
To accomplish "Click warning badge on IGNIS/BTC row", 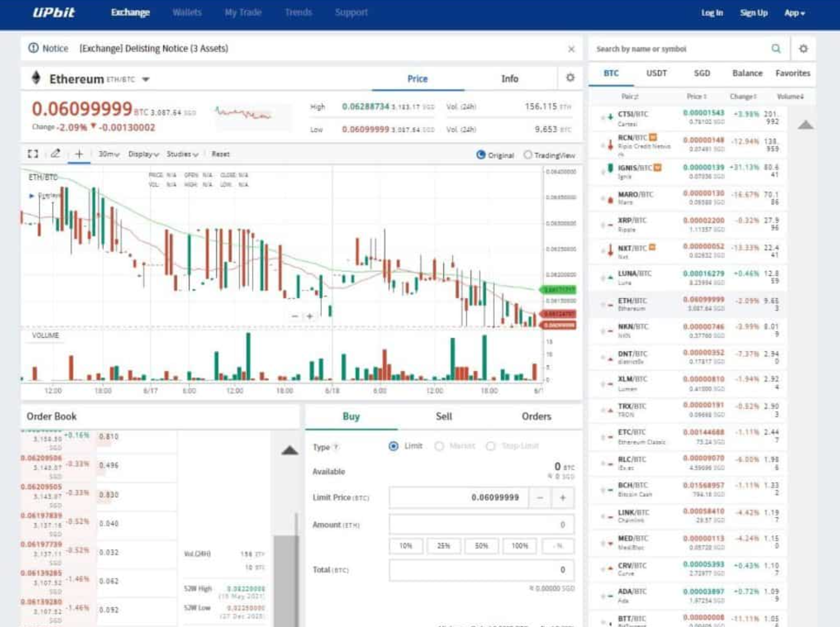I will click(658, 168).
